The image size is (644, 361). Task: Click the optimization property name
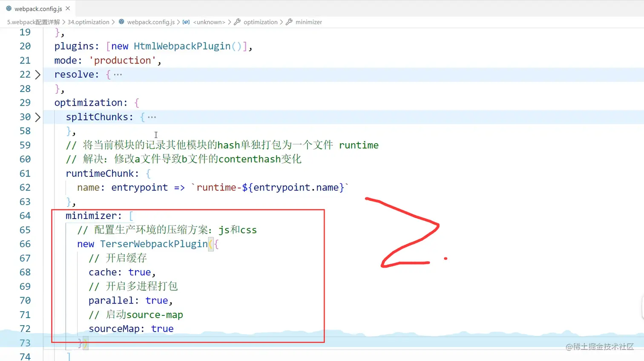pos(88,103)
